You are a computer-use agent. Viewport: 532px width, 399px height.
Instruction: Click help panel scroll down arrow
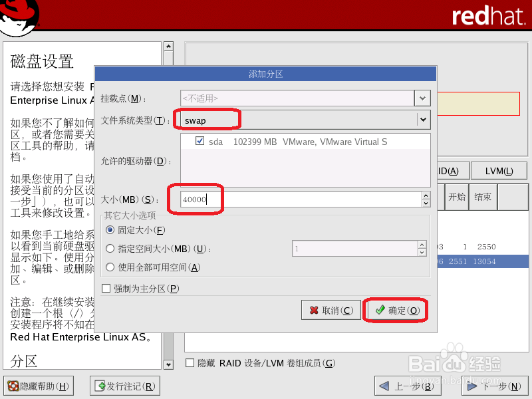click(168, 364)
